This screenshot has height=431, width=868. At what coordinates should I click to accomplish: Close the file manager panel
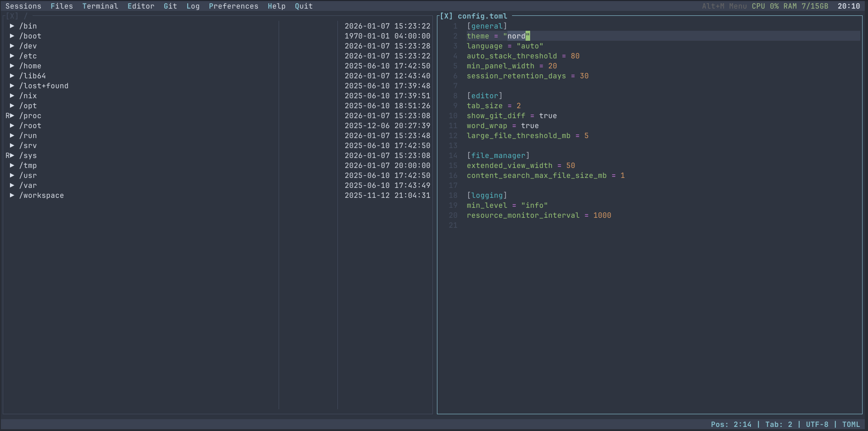tap(12, 16)
